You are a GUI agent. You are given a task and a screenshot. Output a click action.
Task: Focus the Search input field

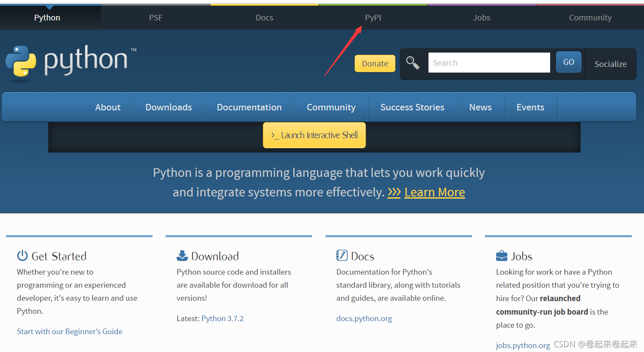pos(489,63)
